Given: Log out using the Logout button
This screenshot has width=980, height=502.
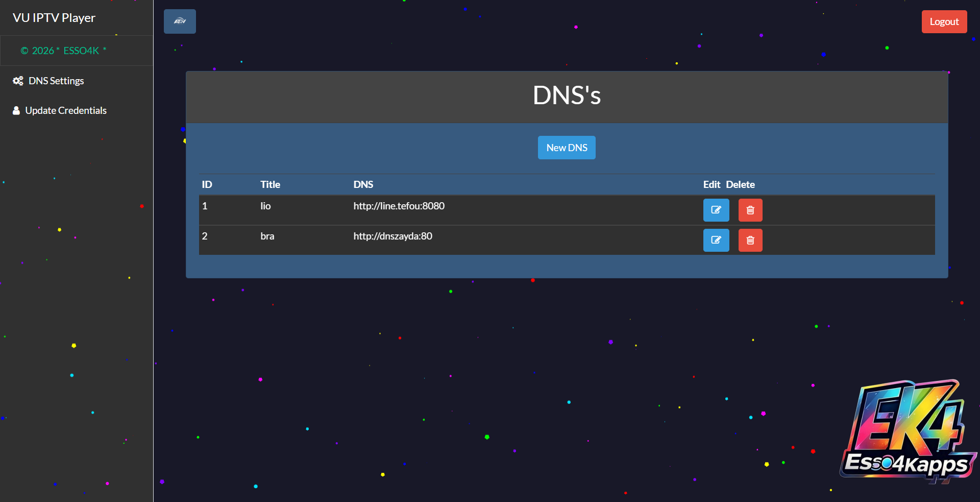Looking at the screenshot, I should [x=944, y=22].
